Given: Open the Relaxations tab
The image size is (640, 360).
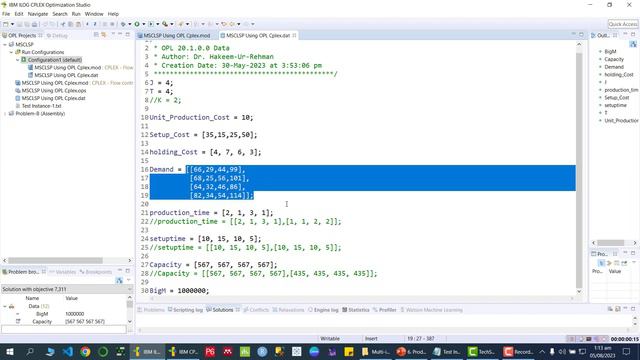Looking at the screenshot, I should (x=288, y=310).
